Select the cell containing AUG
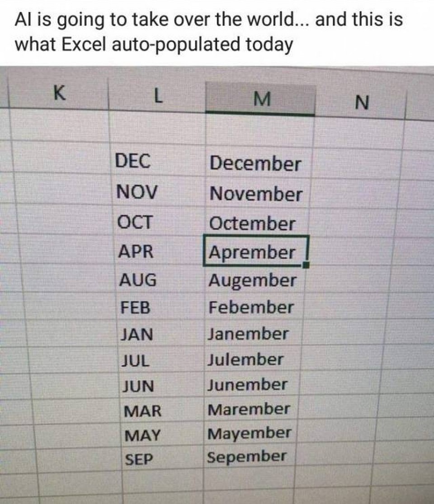The image size is (434, 504). click(x=160, y=279)
